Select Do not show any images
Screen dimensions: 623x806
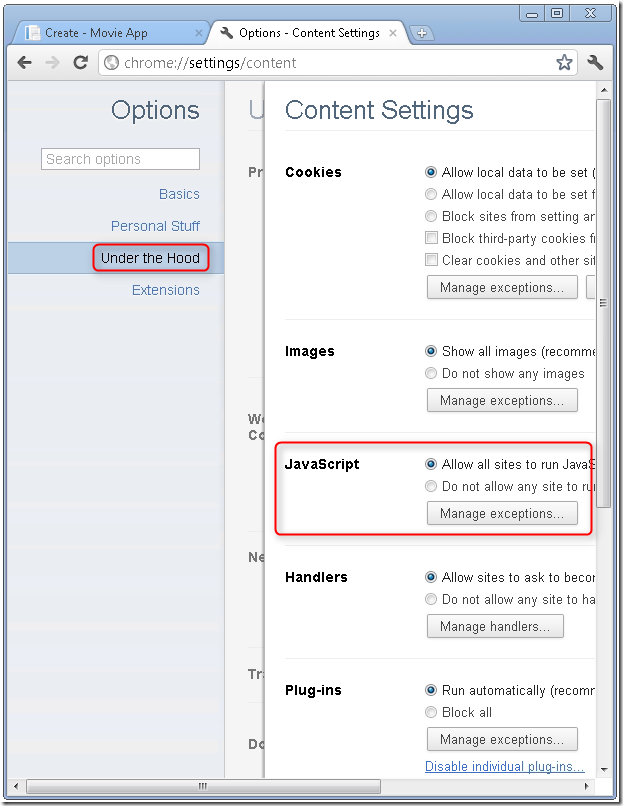(x=432, y=373)
